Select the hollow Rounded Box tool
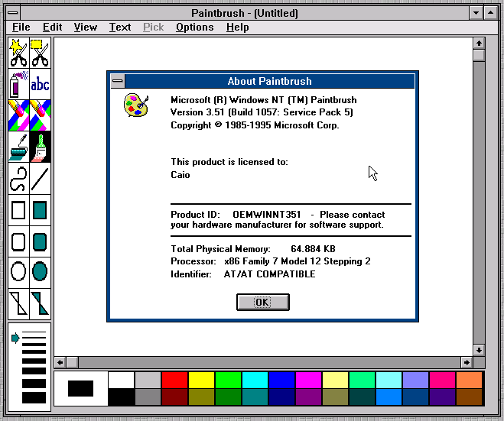Viewport: 504px width, 421px height. pyautogui.click(x=18, y=241)
